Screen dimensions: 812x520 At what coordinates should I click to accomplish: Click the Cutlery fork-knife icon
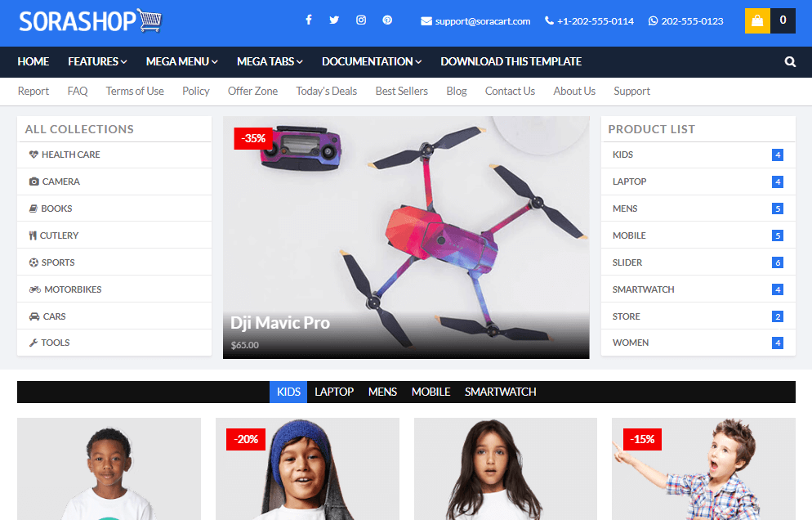click(33, 235)
